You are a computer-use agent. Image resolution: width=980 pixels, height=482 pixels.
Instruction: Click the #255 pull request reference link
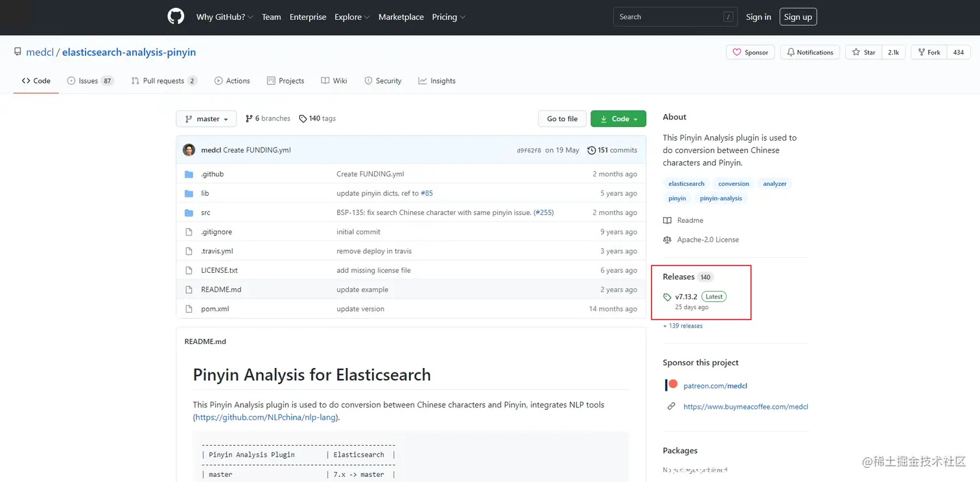pos(543,212)
